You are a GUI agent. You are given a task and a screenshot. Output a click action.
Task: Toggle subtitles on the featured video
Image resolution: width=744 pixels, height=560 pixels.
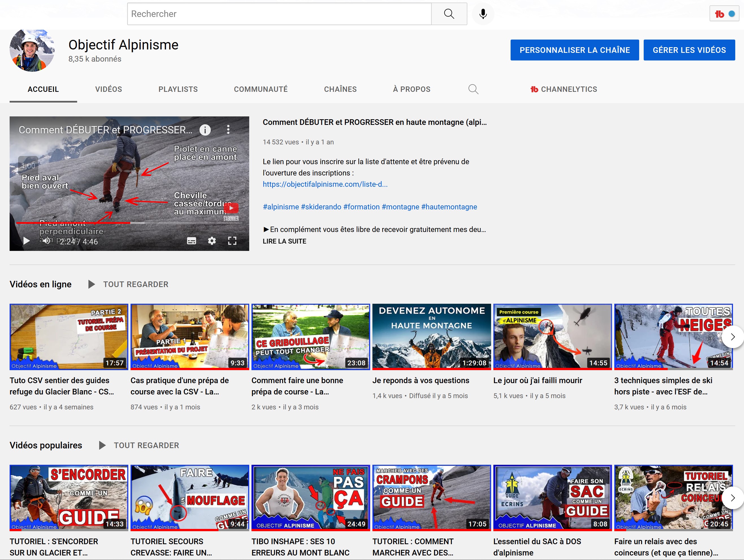point(191,241)
